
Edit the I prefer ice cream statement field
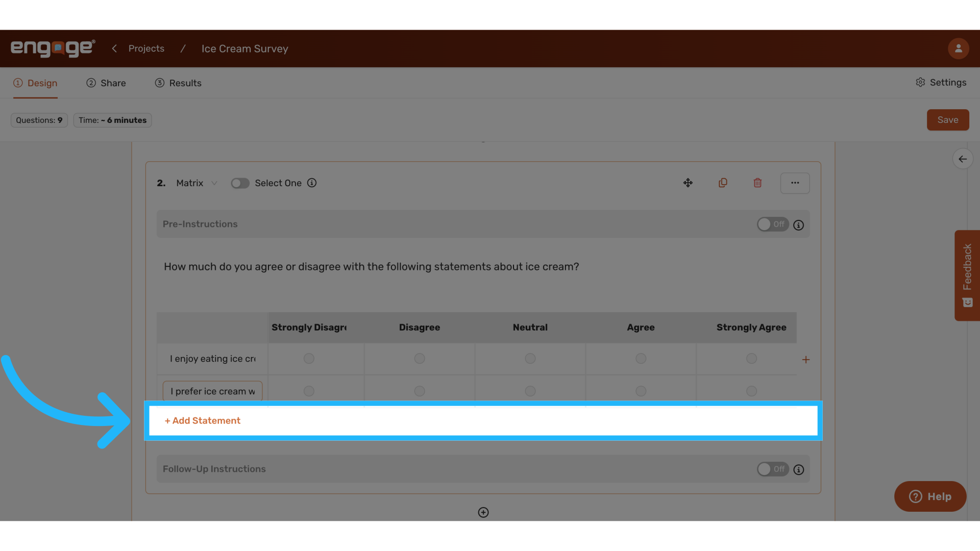(212, 391)
